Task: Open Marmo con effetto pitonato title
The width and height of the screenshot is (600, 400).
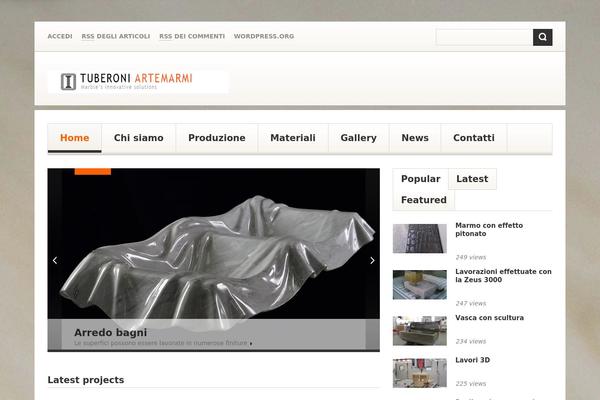Action: click(489, 229)
